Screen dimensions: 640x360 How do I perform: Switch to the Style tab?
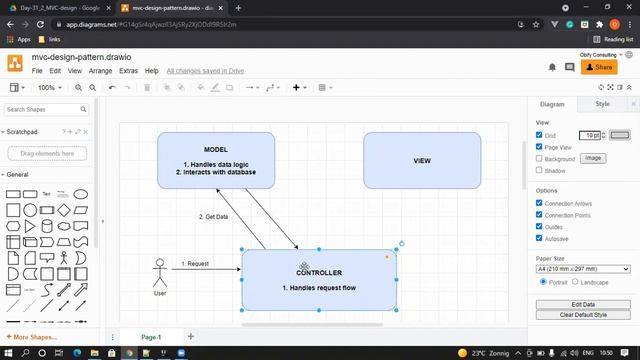tap(602, 104)
